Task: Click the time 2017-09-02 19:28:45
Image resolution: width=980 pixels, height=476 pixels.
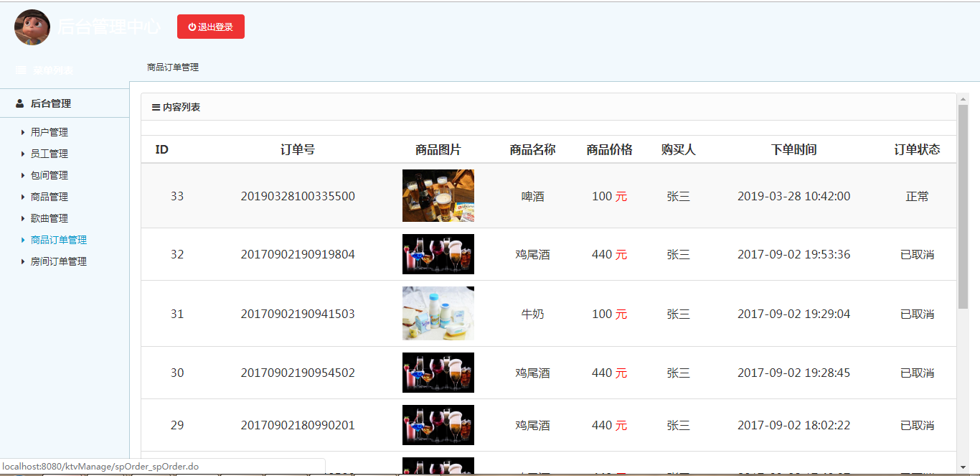Action: click(794, 373)
